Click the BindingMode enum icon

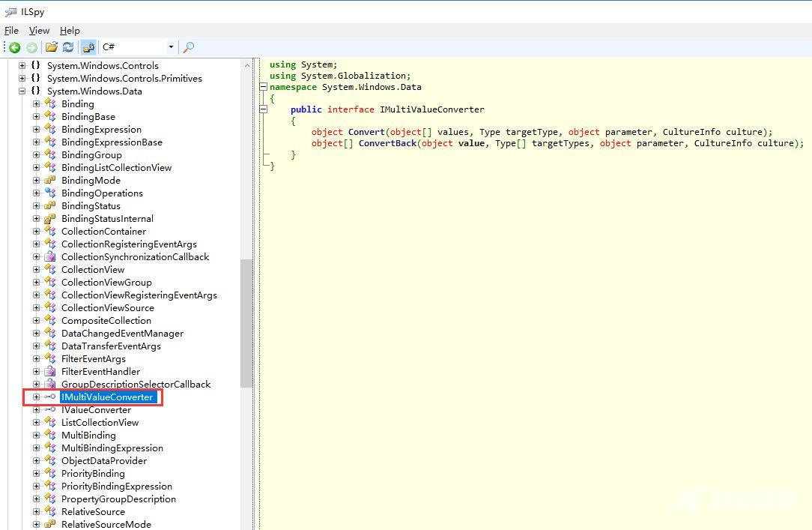coord(50,181)
